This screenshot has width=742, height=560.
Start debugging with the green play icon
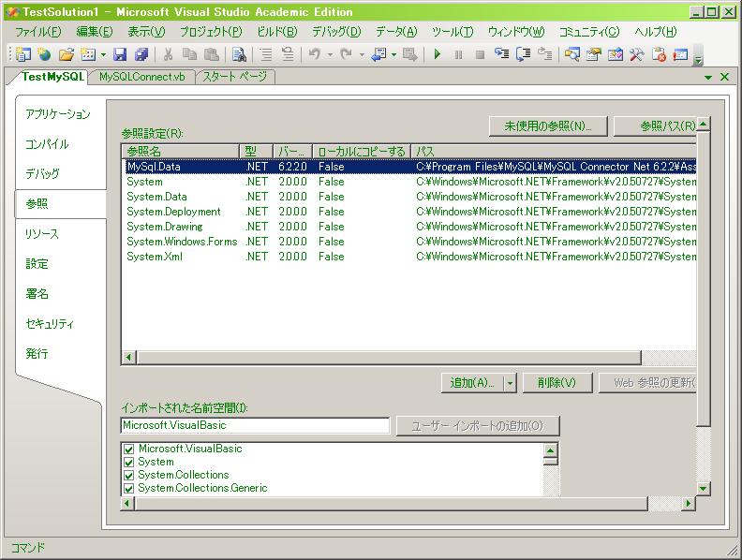click(x=438, y=54)
